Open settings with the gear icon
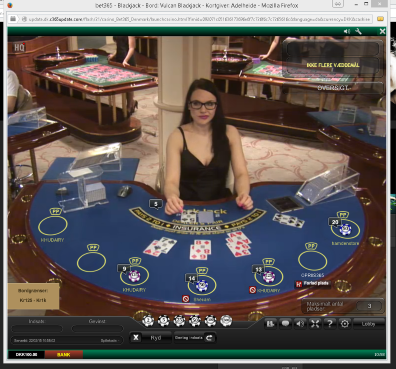This screenshot has width=396, height=369. pyautogui.click(x=345, y=323)
